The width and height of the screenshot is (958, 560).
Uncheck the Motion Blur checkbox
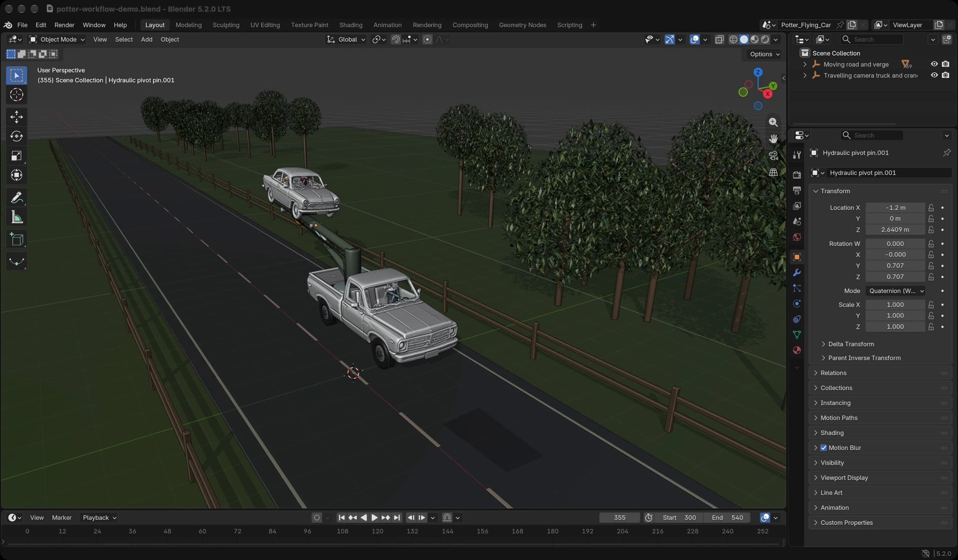(823, 448)
